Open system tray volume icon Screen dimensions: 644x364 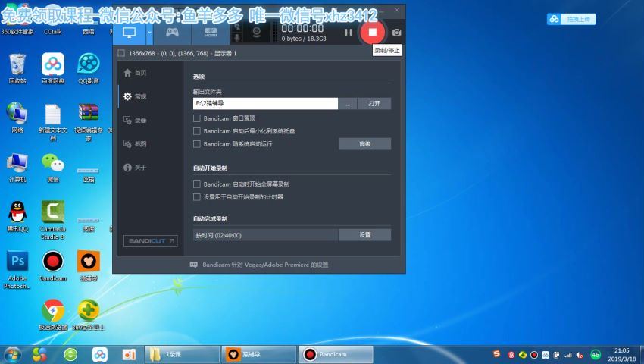tap(580, 355)
